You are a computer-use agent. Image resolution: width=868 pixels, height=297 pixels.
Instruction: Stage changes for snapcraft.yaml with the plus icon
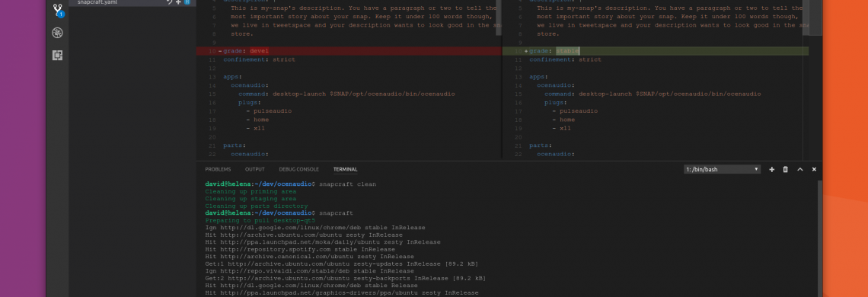pyautogui.click(x=178, y=2)
